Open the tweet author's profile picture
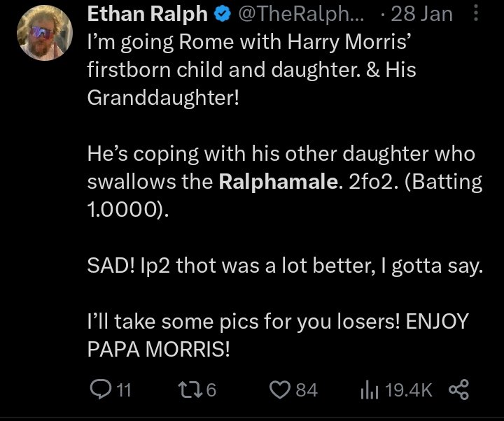The width and height of the screenshot is (504, 421). pos(45,33)
